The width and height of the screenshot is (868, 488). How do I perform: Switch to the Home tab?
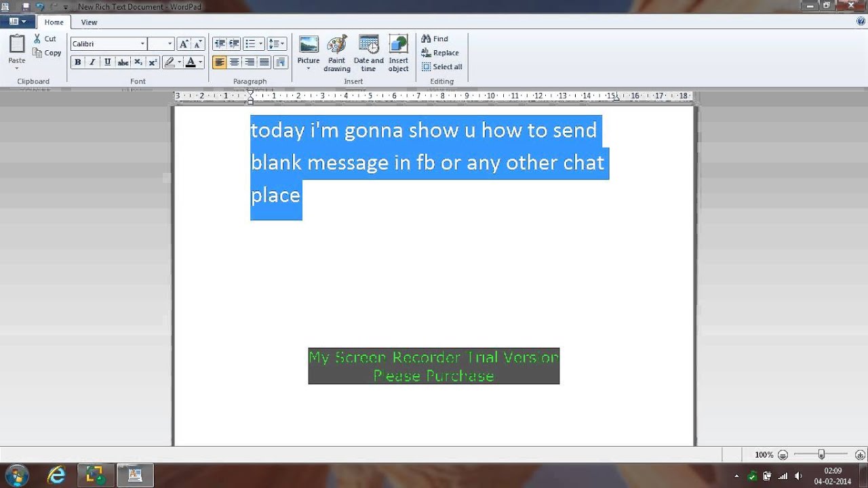click(54, 22)
